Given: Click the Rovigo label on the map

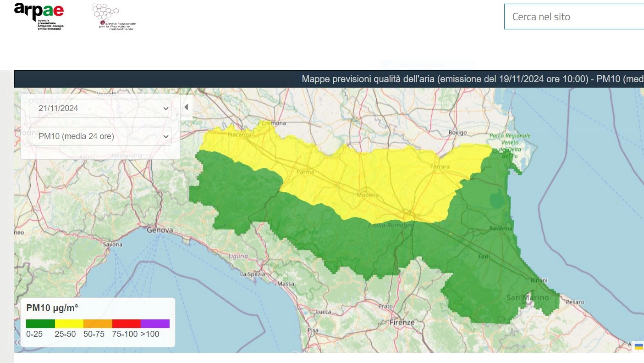Looking at the screenshot, I should coord(457,133).
